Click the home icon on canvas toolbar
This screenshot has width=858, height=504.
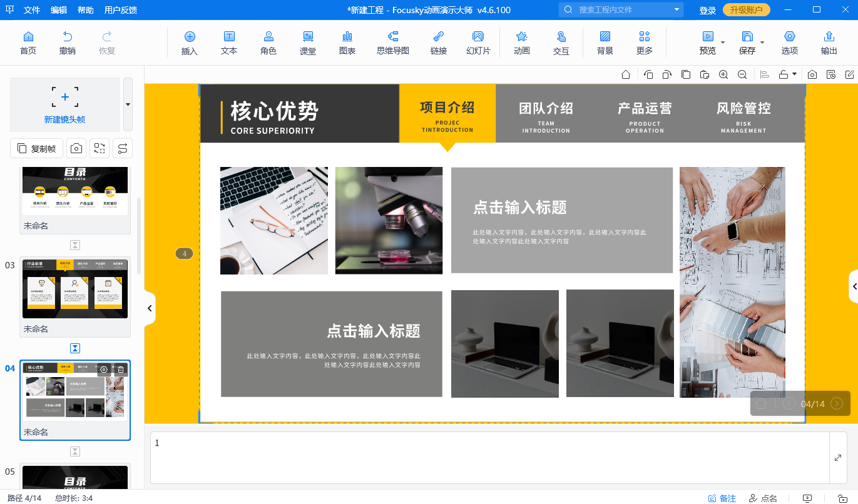(x=626, y=74)
